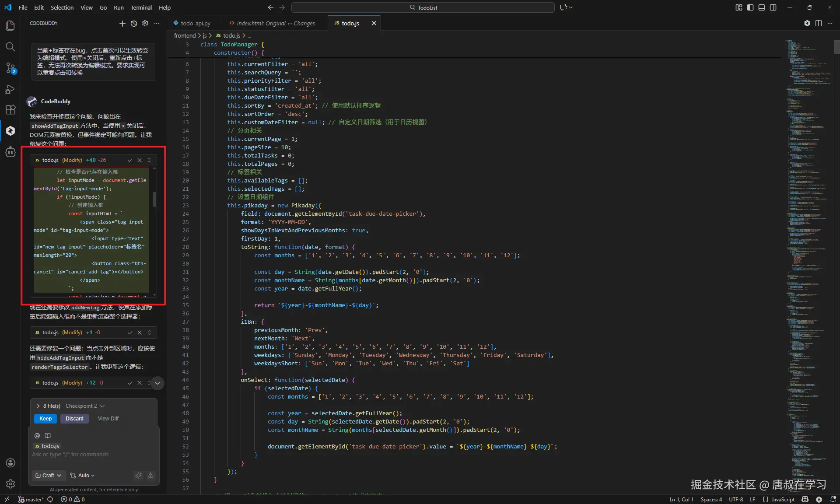Open CodeBuddy chat history

click(x=134, y=24)
